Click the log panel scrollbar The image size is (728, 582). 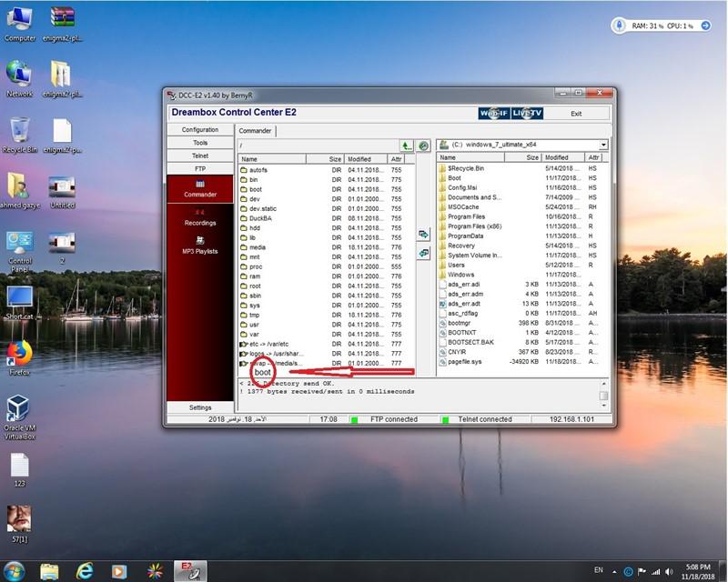603,395
